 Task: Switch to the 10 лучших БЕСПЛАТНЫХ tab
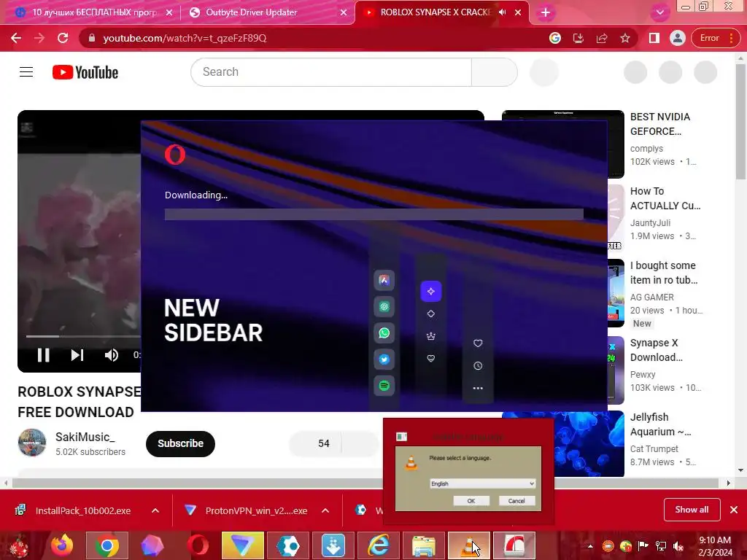(x=93, y=13)
